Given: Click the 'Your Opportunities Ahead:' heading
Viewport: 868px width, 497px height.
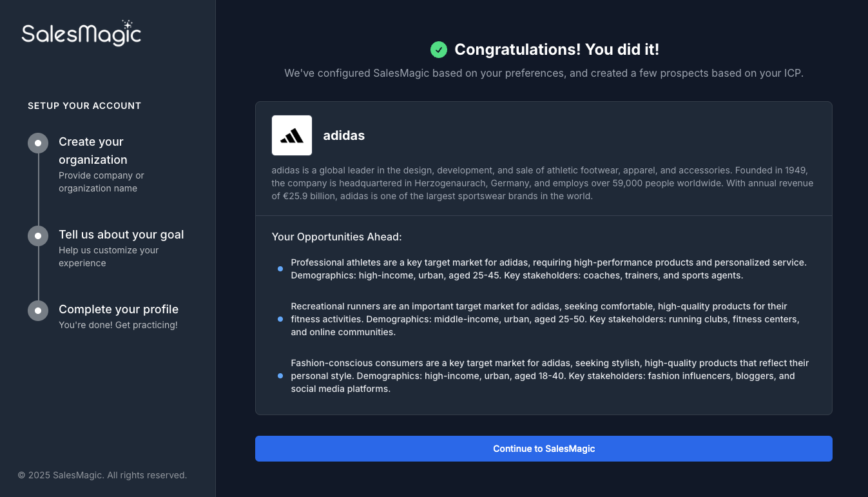Looking at the screenshot, I should point(337,237).
